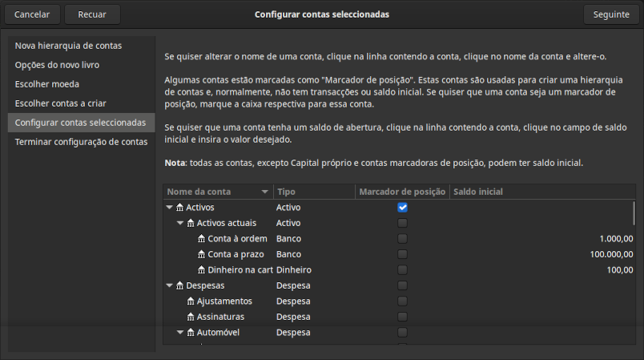This screenshot has width=644, height=360.
Task: Click the account icon beside Assinaturas
Action: (191, 317)
